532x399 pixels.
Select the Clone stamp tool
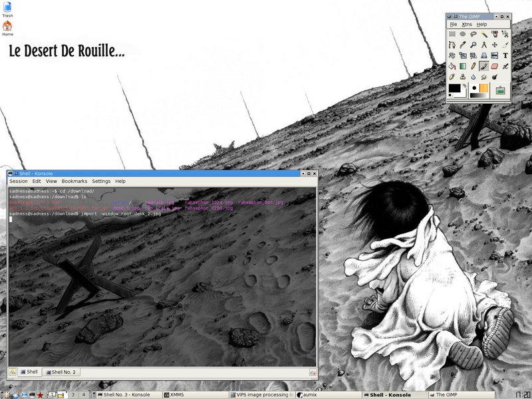click(x=462, y=77)
